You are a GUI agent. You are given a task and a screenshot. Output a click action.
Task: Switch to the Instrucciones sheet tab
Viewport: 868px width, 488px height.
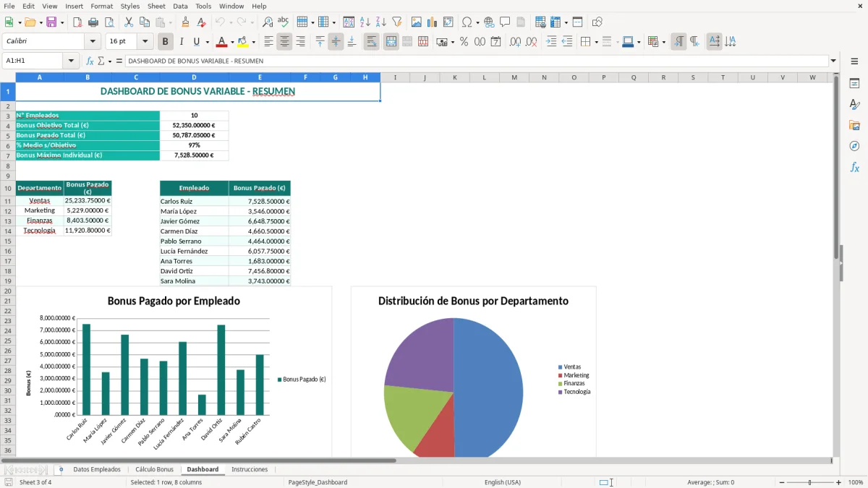point(250,469)
